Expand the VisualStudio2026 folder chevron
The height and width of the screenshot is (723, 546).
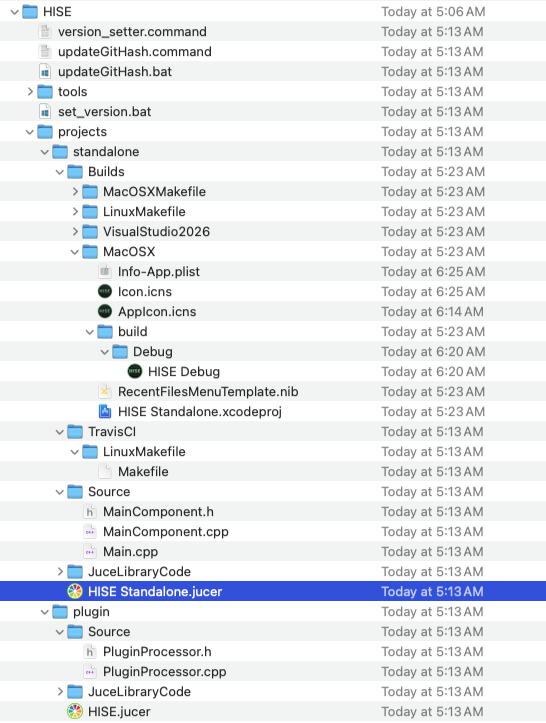click(x=75, y=231)
